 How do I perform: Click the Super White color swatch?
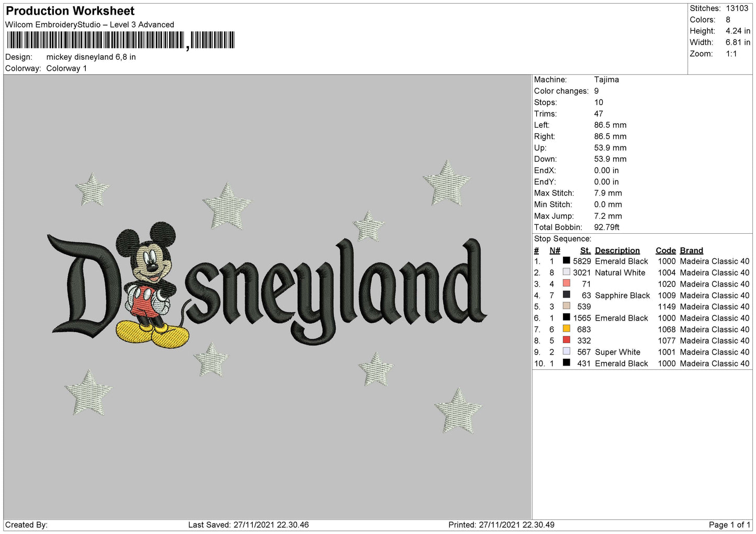(x=566, y=351)
